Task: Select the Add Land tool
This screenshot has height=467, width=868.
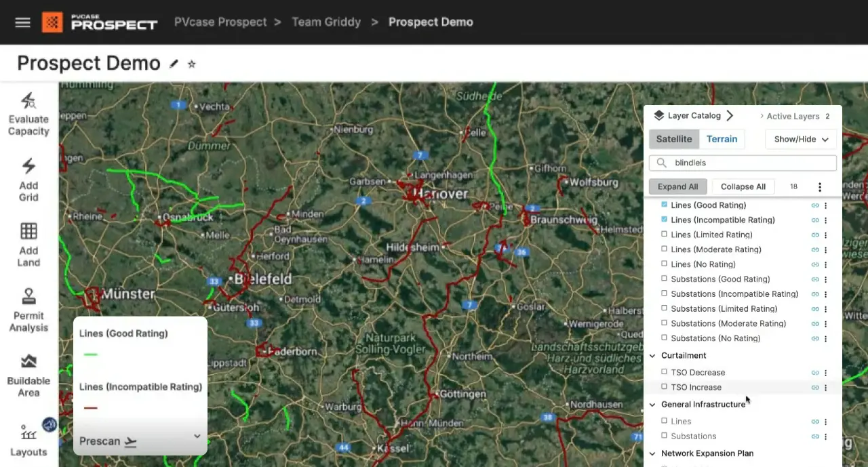Action: click(x=28, y=232)
